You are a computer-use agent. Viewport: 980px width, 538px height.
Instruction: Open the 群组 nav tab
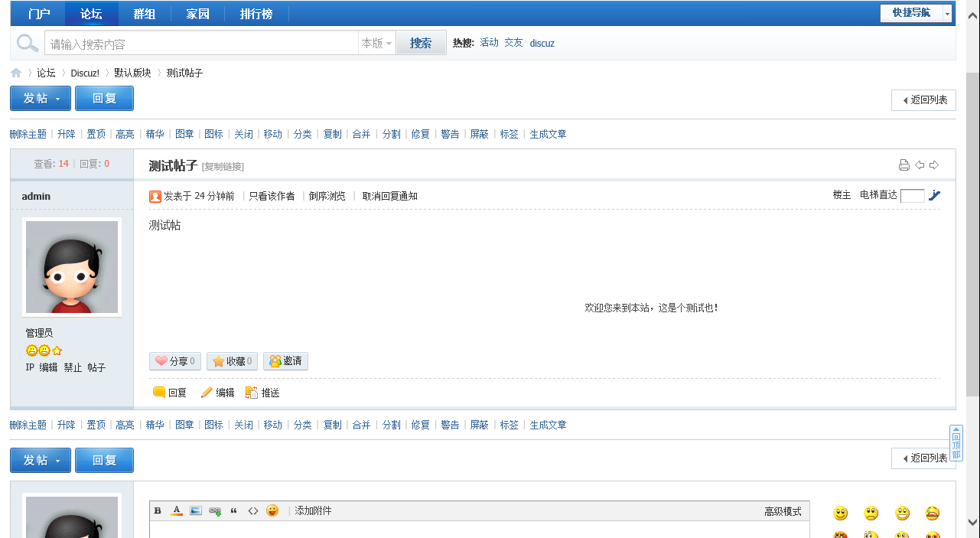[145, 14]
